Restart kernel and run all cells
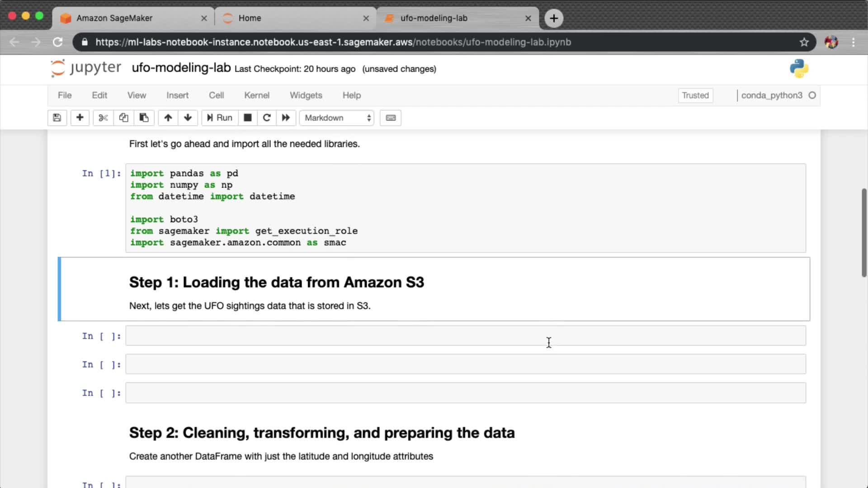 [286, 118]
